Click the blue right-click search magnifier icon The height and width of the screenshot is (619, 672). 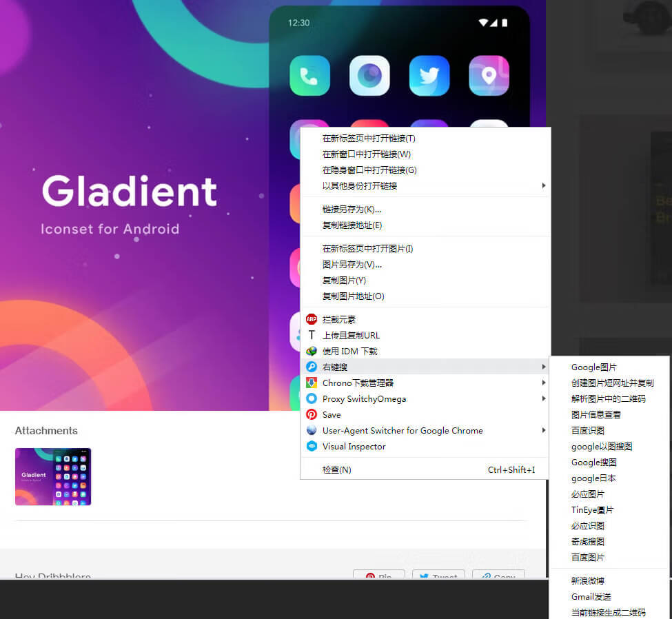tap(312, 367)
